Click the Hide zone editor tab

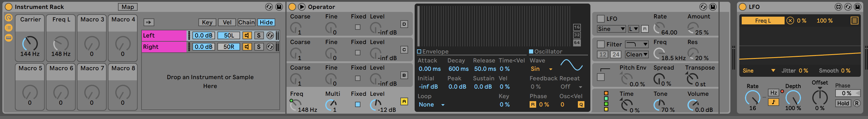(x=266, y=22)
